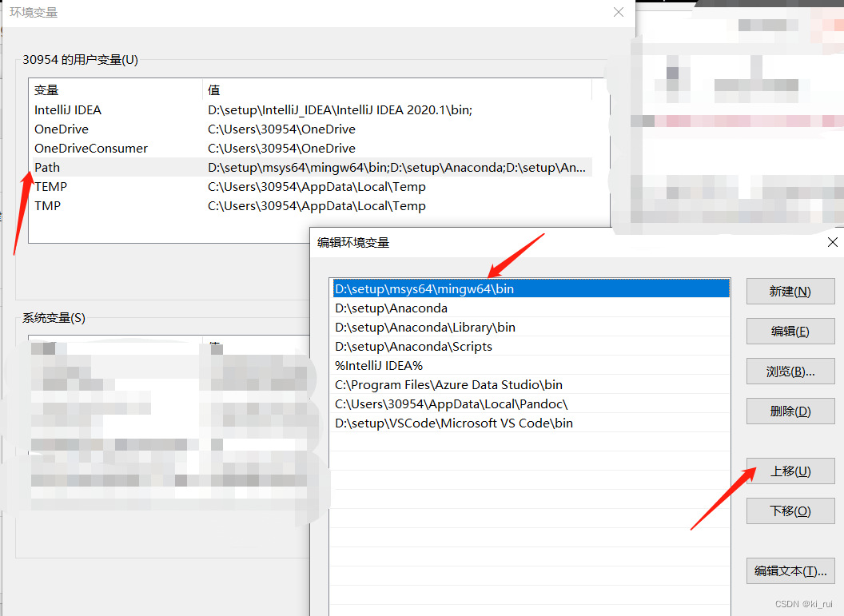Click the 新建(N) button
This screenshot has width=844, height=616.
790,291
